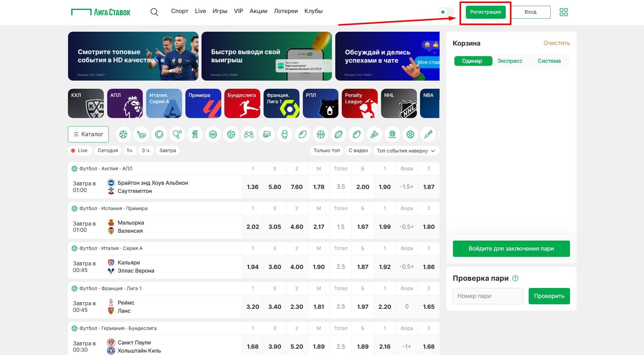Select the badminton shuttlecock icon

pyautogui.click(x=374, y=134)
